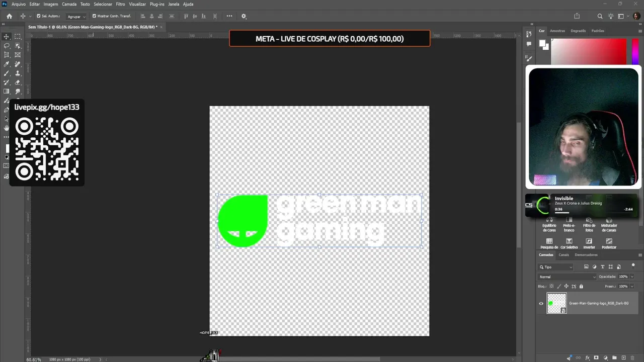
Task: Open the Share icon in the top bar
Action: pyautogui.click(x=577, y=16)
